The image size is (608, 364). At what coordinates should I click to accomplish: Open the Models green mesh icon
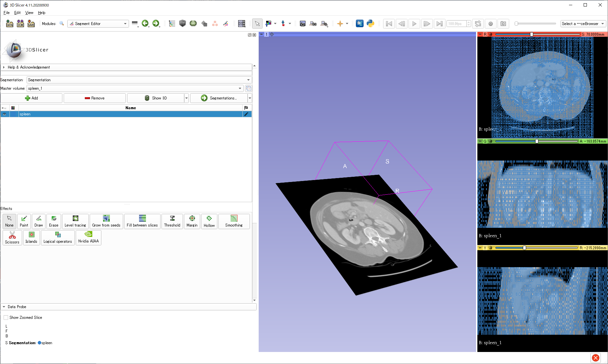193,23
